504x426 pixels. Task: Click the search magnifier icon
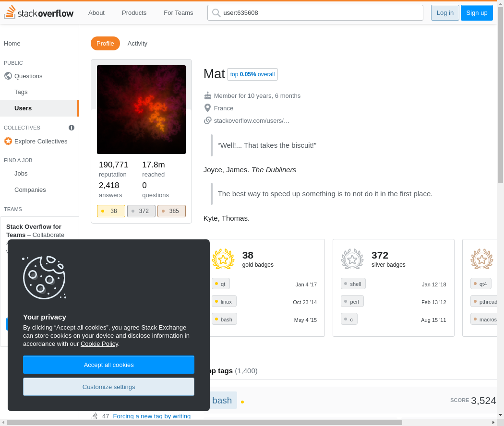tap(216, 13)
